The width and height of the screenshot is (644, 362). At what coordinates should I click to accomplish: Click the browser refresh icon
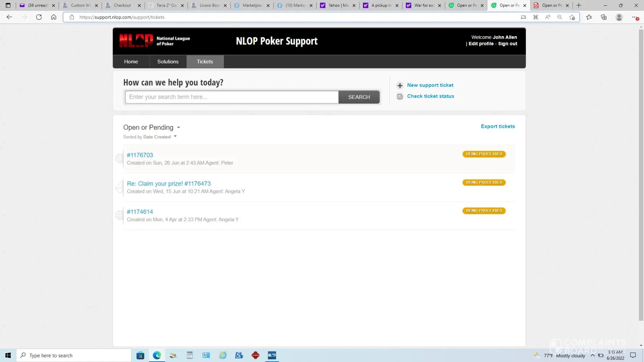(39, 17)
